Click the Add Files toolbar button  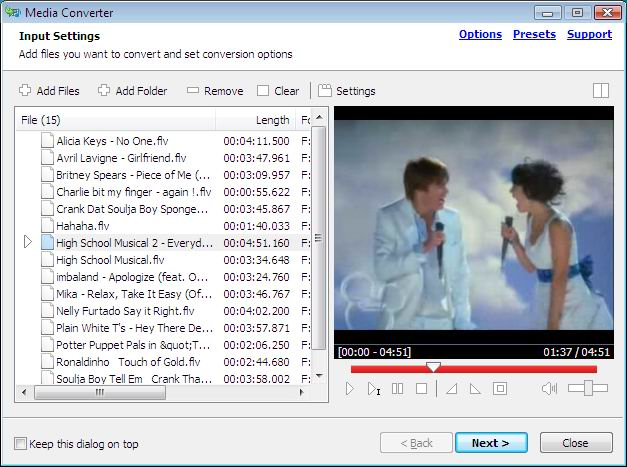click(x=49, y=91)
